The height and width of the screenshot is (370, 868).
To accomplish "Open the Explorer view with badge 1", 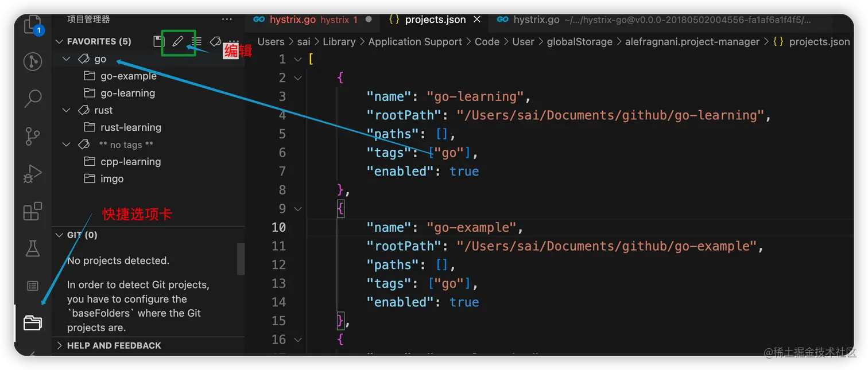I will [x=33, y=26].
